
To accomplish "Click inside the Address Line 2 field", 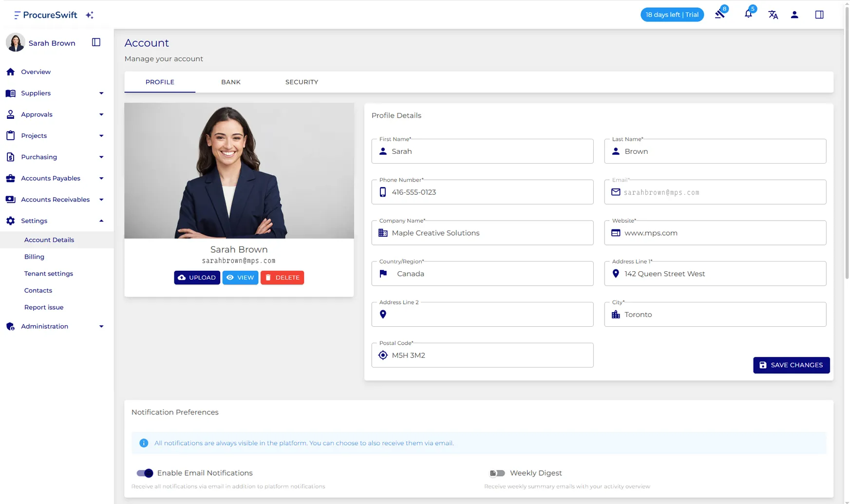I will point(482,314).
